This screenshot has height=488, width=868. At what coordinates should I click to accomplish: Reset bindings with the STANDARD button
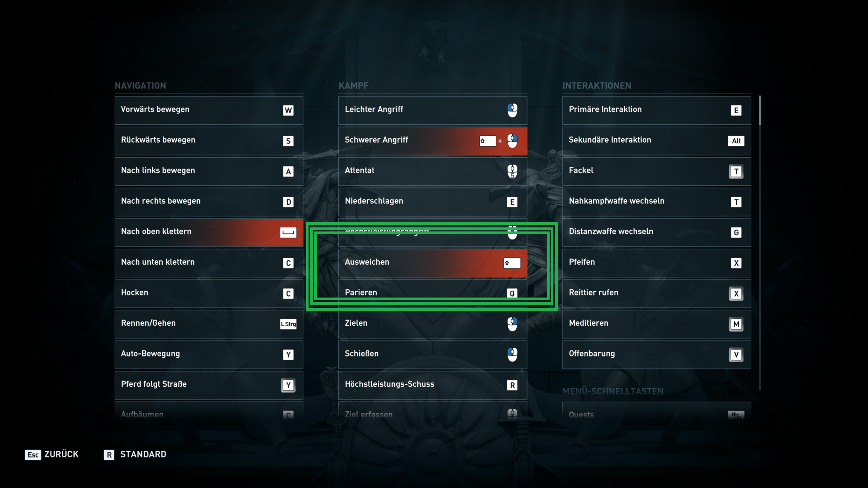pyautogui.click(x=135, y=454)
